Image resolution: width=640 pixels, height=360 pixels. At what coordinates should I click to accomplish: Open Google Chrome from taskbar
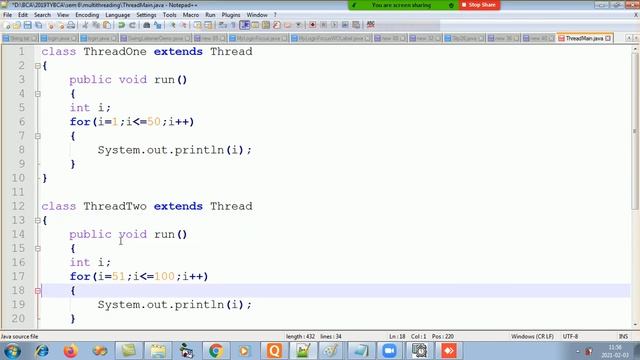pos(216,351)
